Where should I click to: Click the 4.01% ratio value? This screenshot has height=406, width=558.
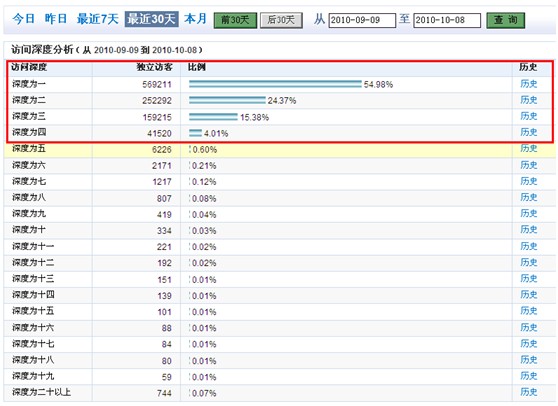[216, 133]
